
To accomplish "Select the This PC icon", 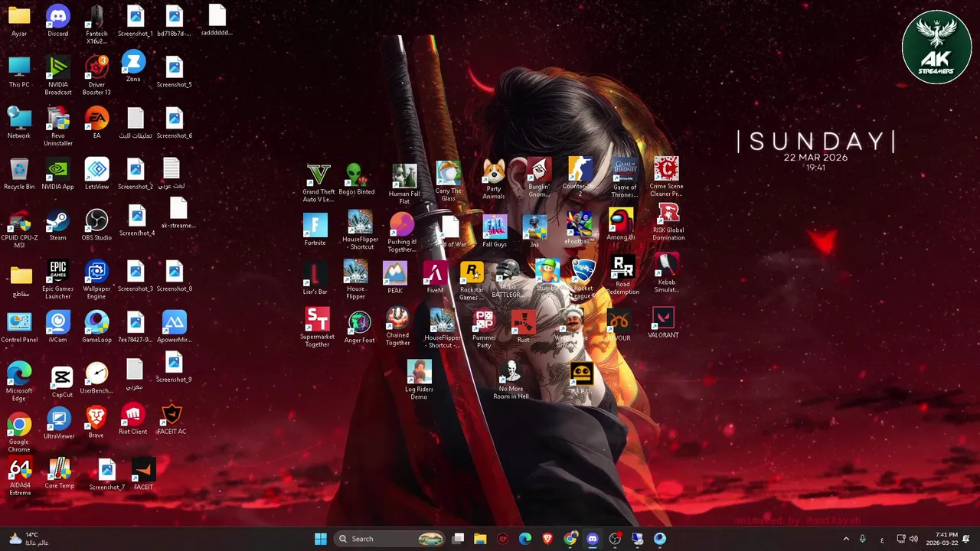I will click(19, 72).
